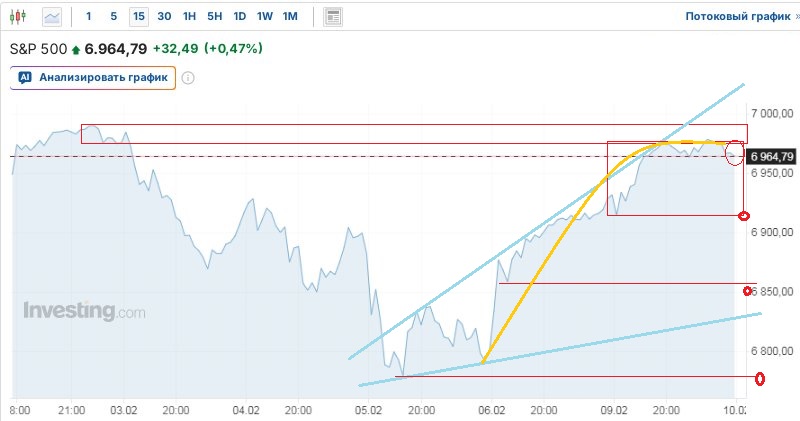Click the red circle marker near 6 850,00
The image size is (800, 421).
tap(748, 291)
